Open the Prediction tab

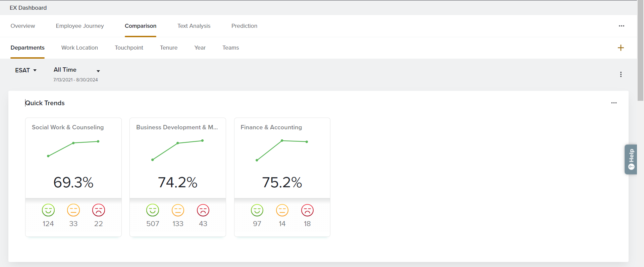click(244, 26)
